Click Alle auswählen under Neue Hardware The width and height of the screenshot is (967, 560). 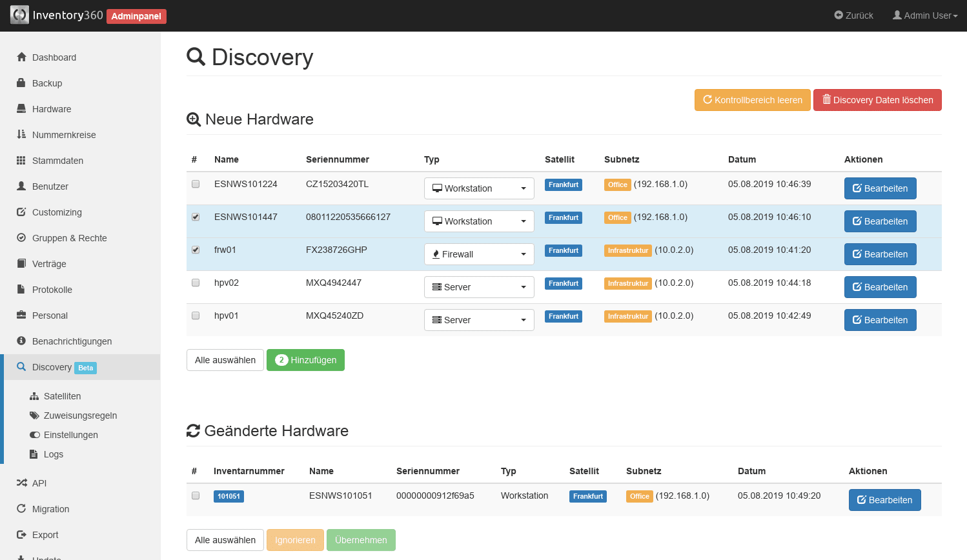pos(225,360)
